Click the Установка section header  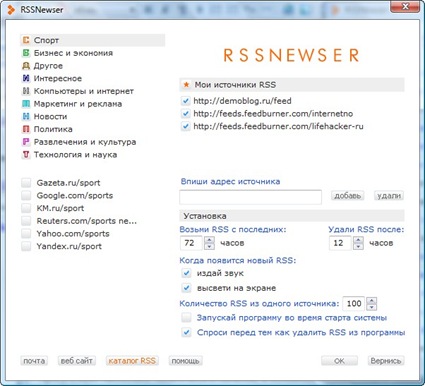(292, 216)
